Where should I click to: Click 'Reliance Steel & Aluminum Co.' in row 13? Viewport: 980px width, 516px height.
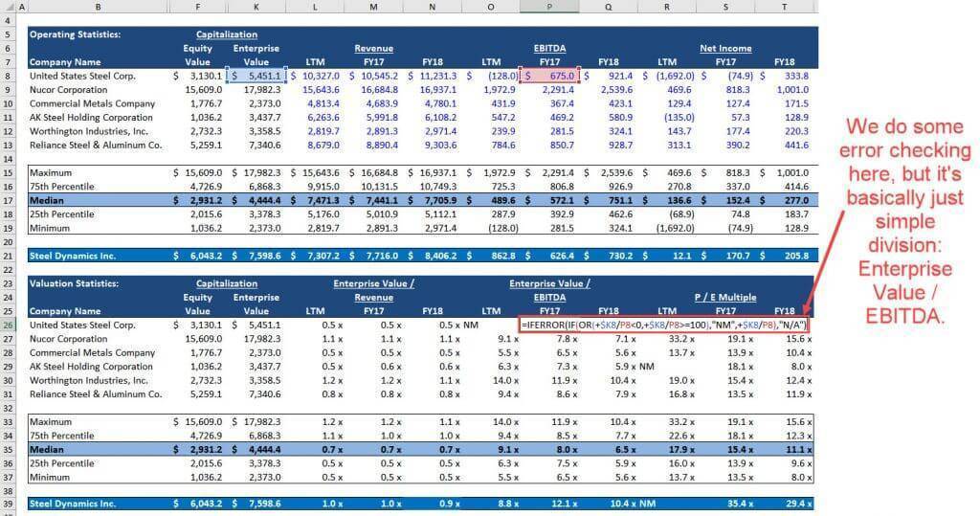click(96, 145)
